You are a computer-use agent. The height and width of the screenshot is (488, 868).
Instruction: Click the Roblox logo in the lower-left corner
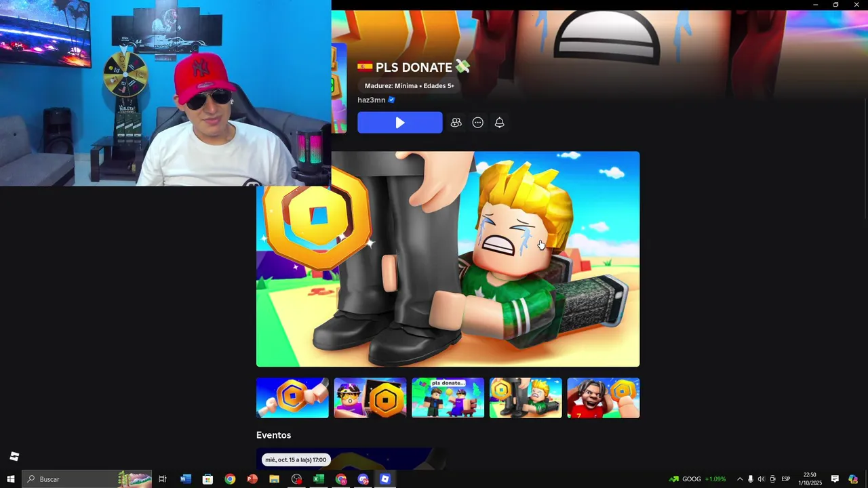14,456
